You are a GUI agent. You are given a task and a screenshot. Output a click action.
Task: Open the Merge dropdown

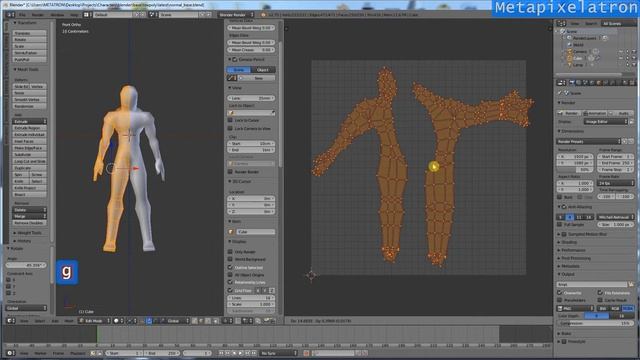[29, 216]
